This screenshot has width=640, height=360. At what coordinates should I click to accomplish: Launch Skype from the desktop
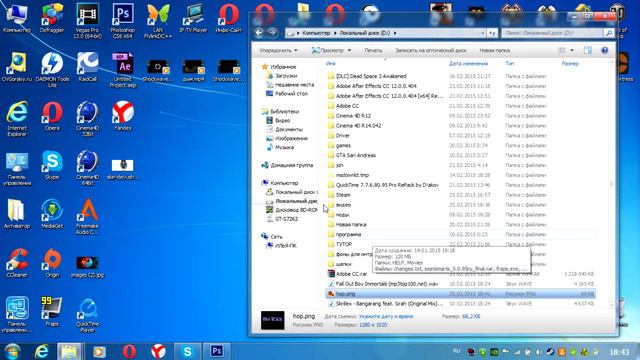click(x=52, y=165)
